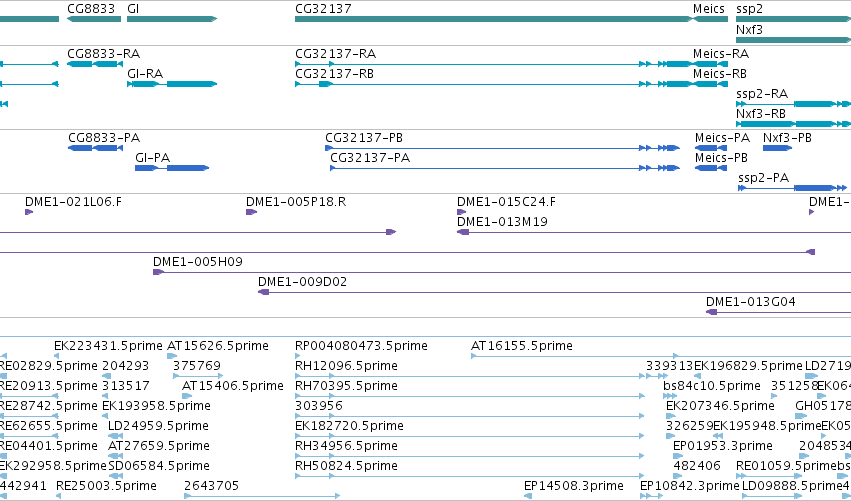The height and width of the screenshot is (501, 851).
Task: Click the Gl-PA protein label
Action: (153, 158)
